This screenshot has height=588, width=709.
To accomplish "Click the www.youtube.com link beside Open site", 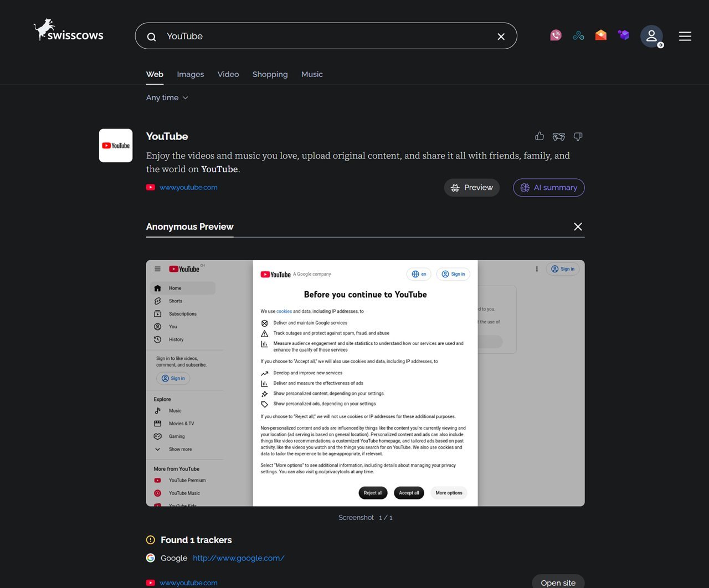I will pyautogui.click(x=188, y=583).
